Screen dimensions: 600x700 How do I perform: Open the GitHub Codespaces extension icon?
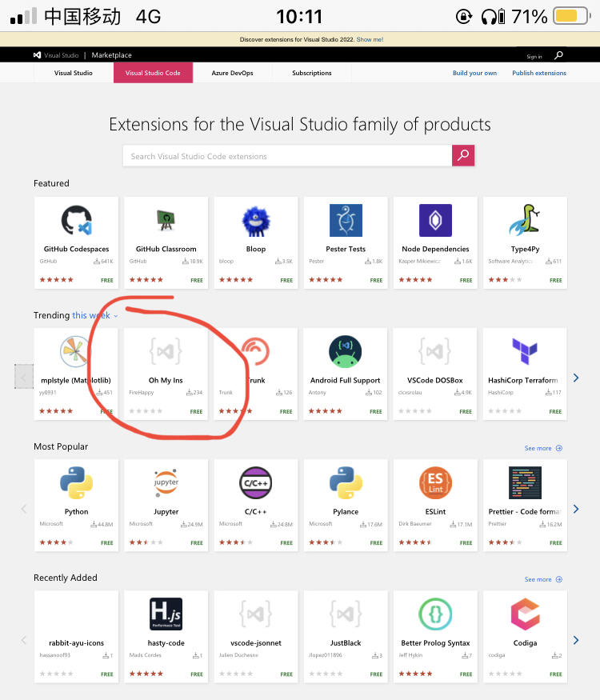[x=77, y=220]
